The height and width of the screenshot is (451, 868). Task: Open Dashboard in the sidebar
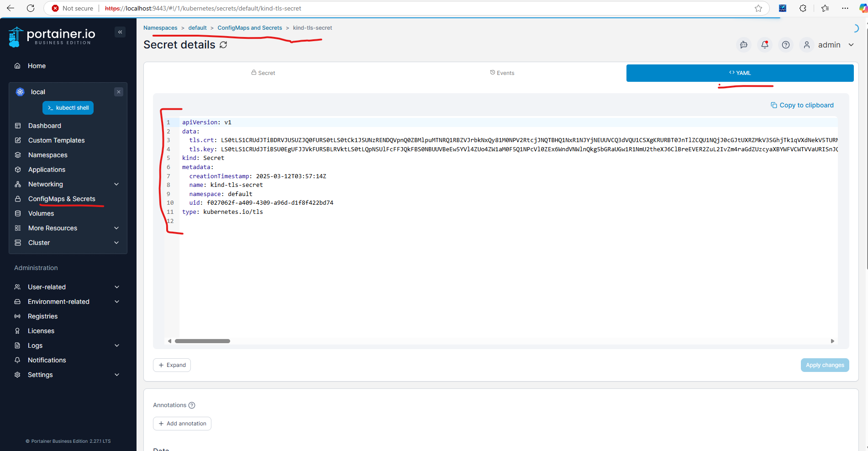coord(44,126)
